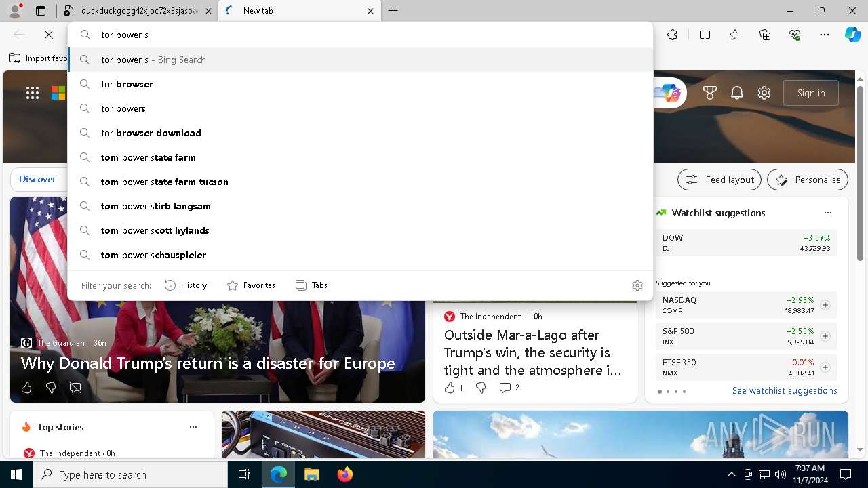Add FTSE 350 to the watchlist
The image size is (868, 488).
(x=825, y=367)
